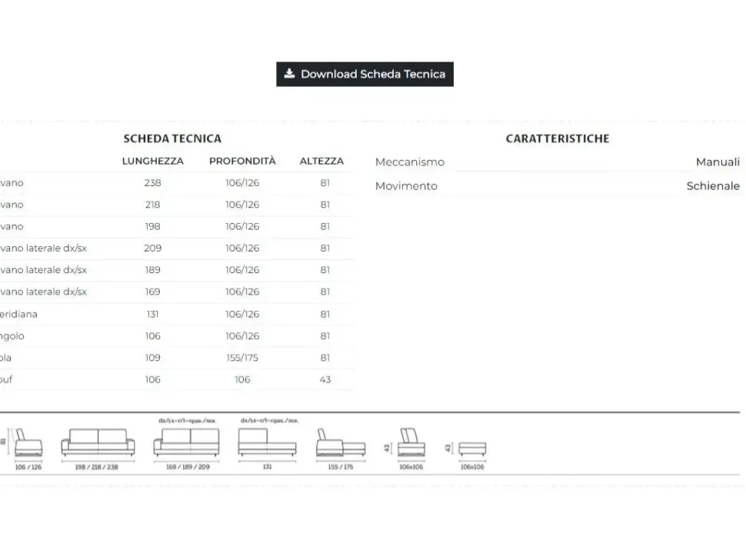This screenshot has height=560, width=746.
Task: Select the corner diagram with backrest 106x106
Action: (411, 444)
